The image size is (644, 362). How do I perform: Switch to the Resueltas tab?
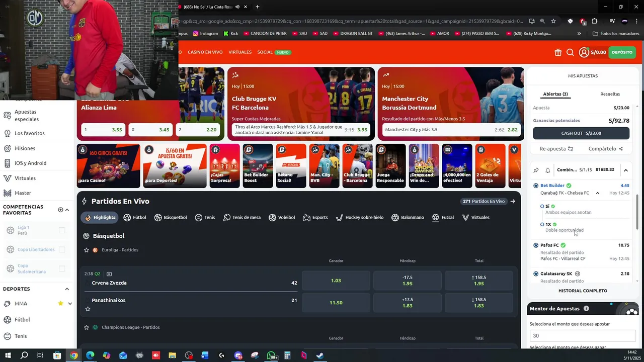coord(610,94)
